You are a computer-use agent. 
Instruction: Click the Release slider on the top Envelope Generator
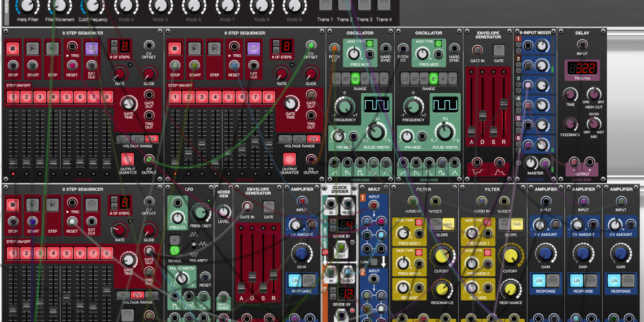pyautogui.click(x=503, y=105)
